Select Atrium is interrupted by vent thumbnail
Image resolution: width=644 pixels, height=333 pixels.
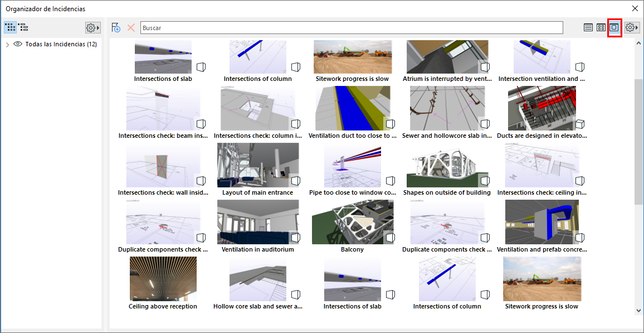[x=447, y=57]
